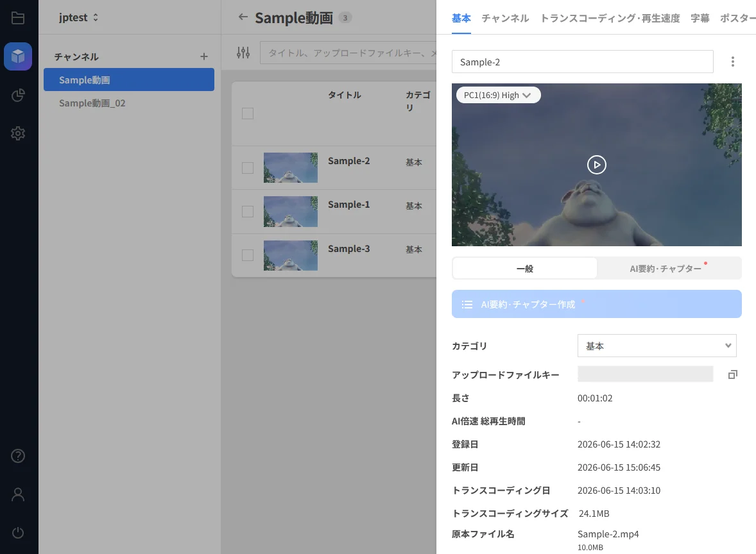Click the Sample-2 title in list

[x=348, y=161]
